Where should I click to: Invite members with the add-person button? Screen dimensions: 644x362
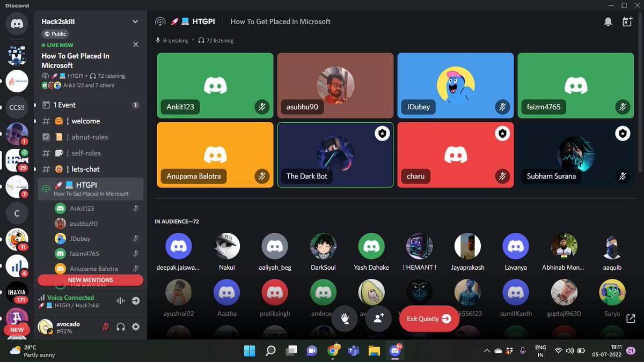378,319
